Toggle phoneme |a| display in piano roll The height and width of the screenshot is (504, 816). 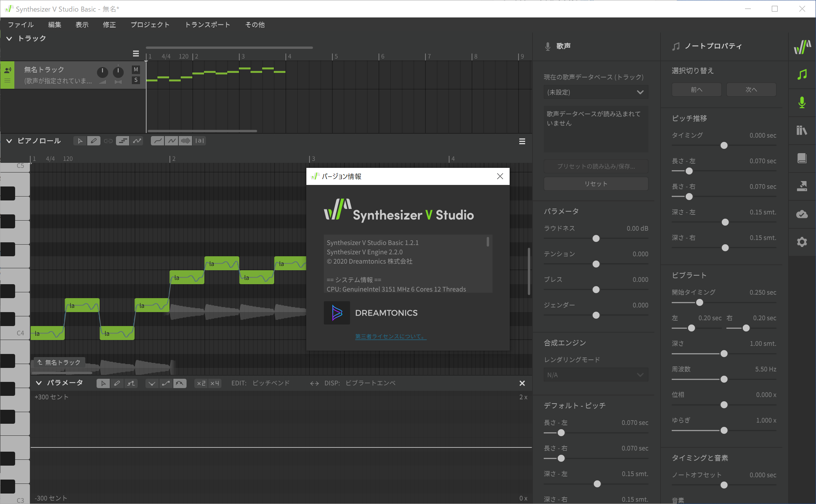click(199, 141)
